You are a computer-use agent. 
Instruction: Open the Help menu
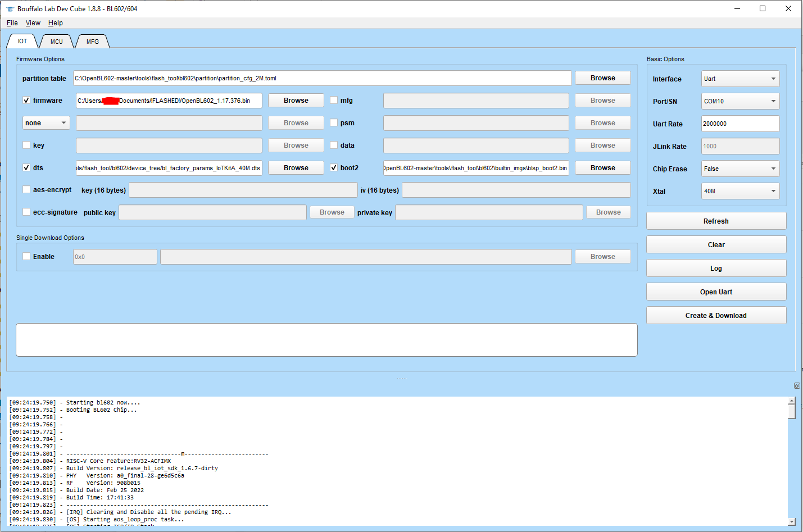pos(56,23)
